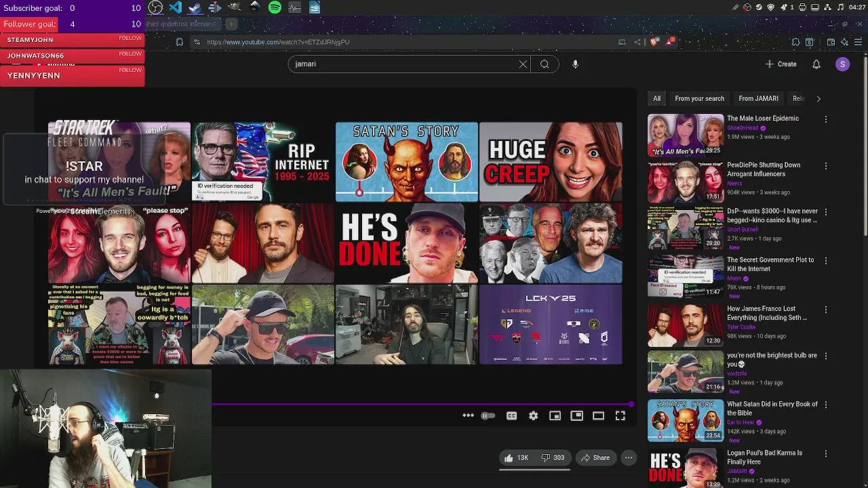The width and height of the screenshot is (868, 488).
Task: Open the player's three-dot more menu
Action: tap(468, 416)
